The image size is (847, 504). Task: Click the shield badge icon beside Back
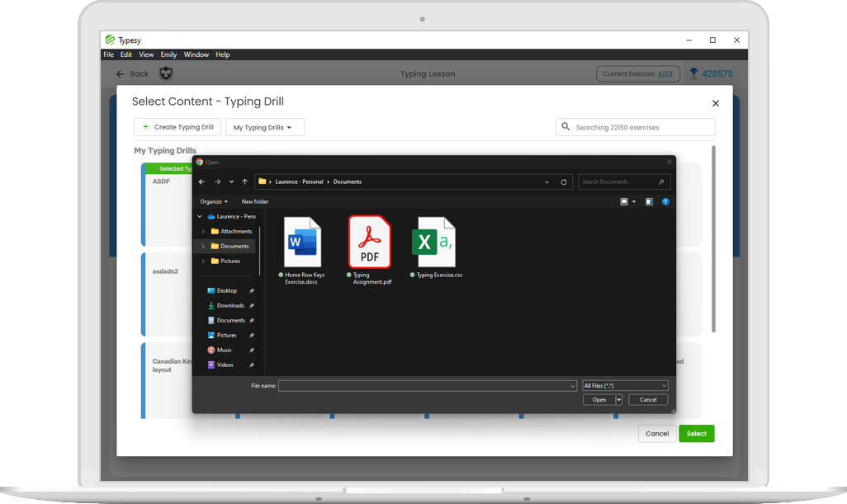coord(166,73)
